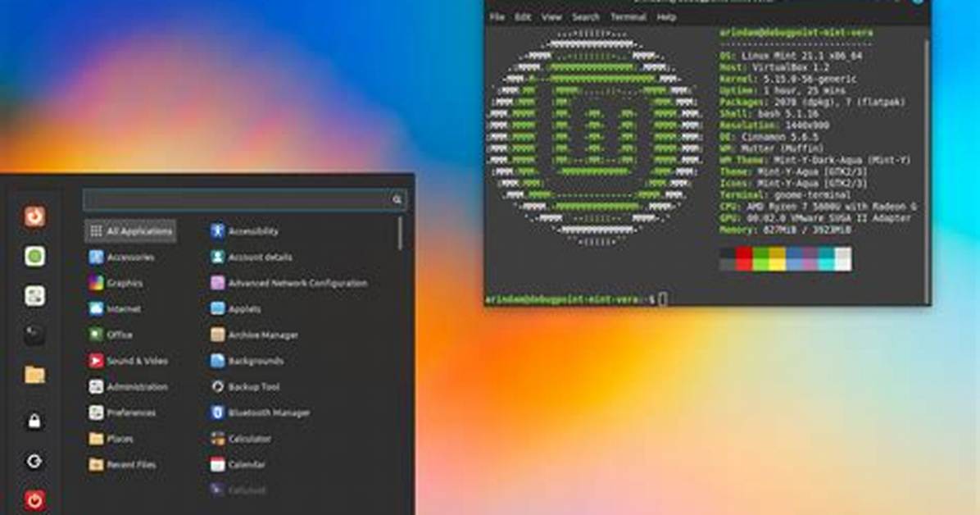Choose the Internet category label
This screenshot has height=515, width=980.
coord(124,308)
